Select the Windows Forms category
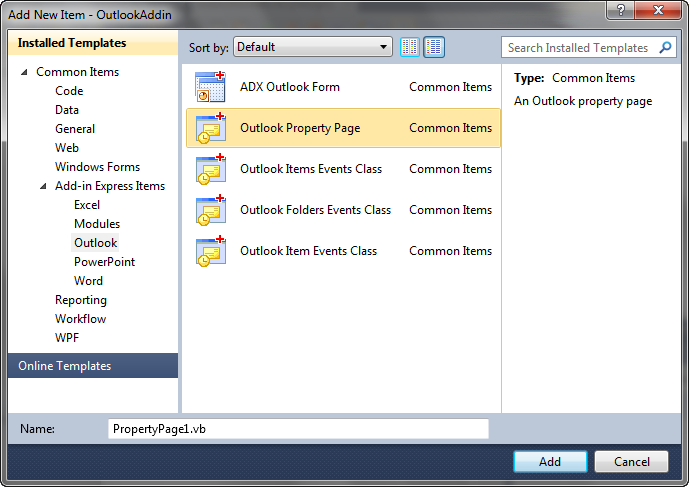The image size is (689, 487). coord(98,167)
